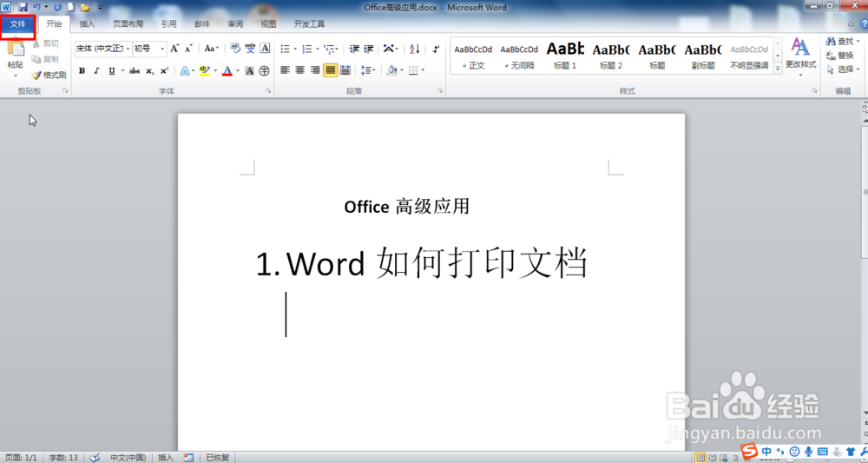Apply paragraph shading fill color
The width and height of the screenshot is (868, 463).
click(392, 70)
